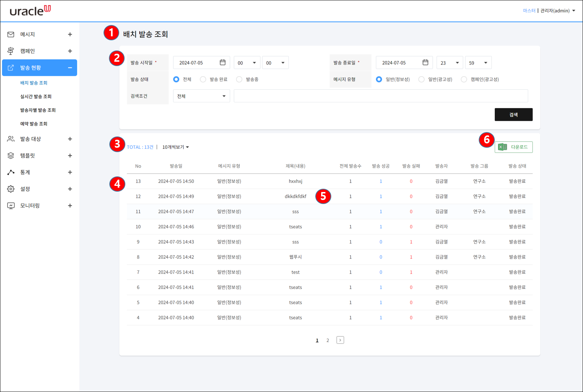This screenshot has height=392, width=583.
Task: Click title dkkdkfdkf in row 12
Action: tap(296, 196)
